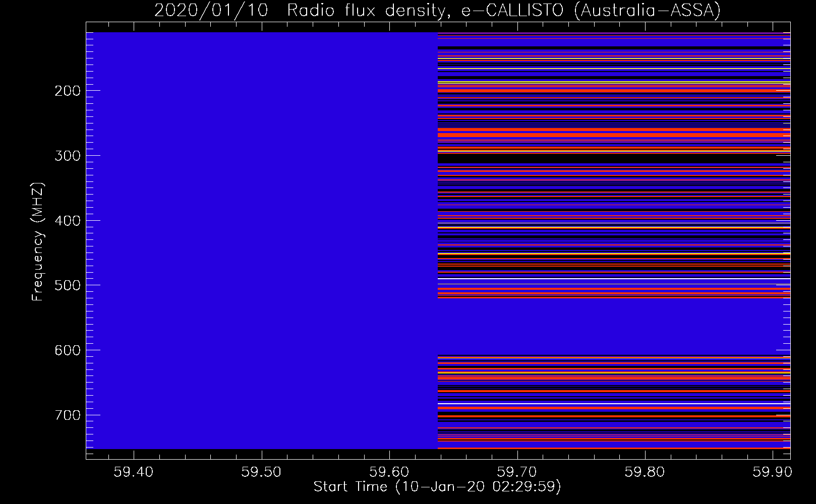This screenshot has width=816, height=504.
Task: Click the 59.80 time tick label
Action: pos(645,472)
